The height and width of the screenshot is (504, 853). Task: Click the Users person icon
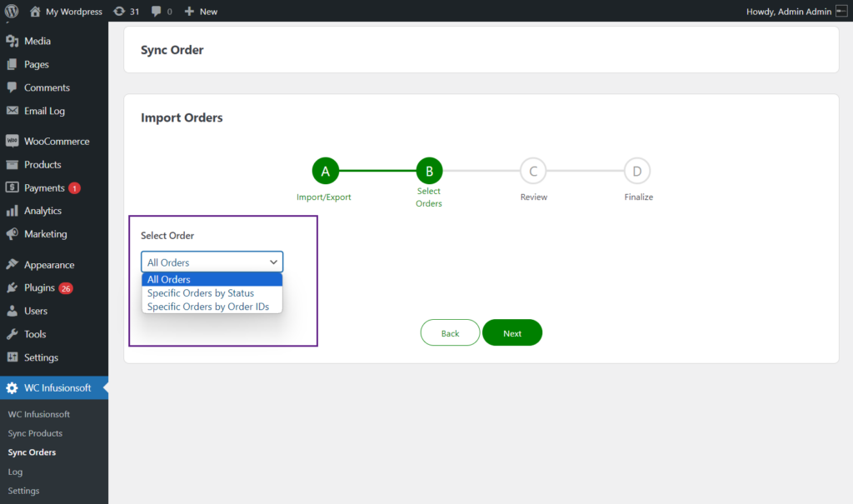coord(12,311)
